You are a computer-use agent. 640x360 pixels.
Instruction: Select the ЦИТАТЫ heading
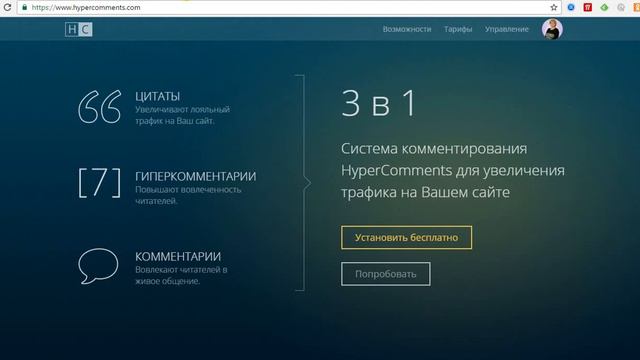[157, 96]
